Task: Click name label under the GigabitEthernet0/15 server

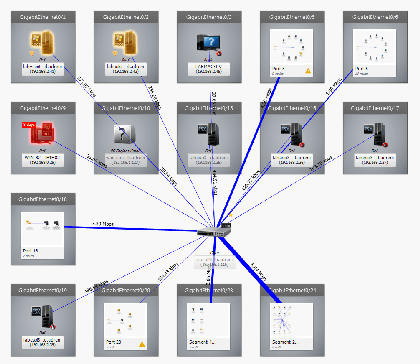Action: 209,160
